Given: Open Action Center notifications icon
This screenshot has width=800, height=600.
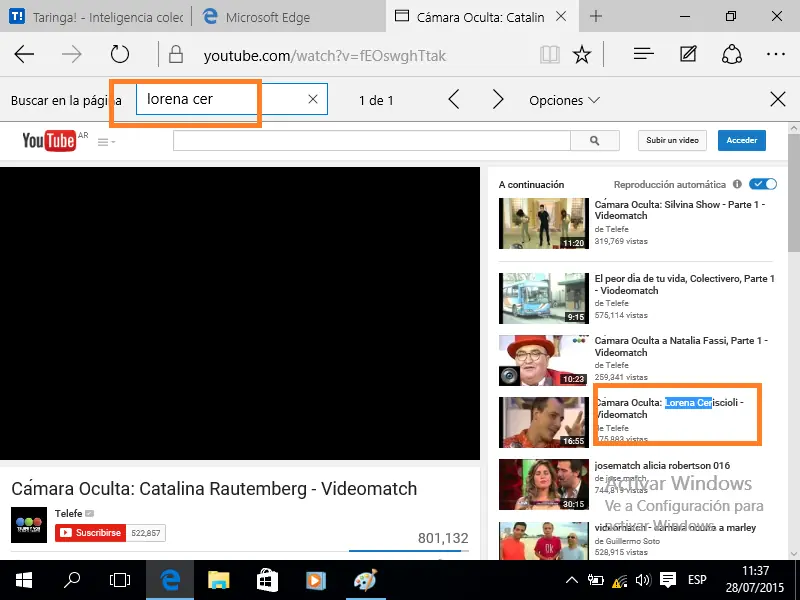Looking at the screenshot, I should pos(667,580).
